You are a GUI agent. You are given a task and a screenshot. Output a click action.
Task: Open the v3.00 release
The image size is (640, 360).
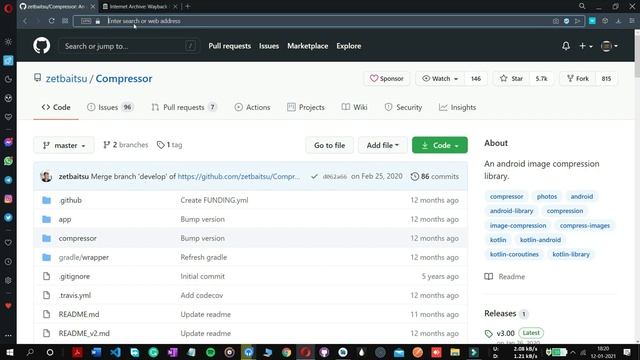pos(505,333)
